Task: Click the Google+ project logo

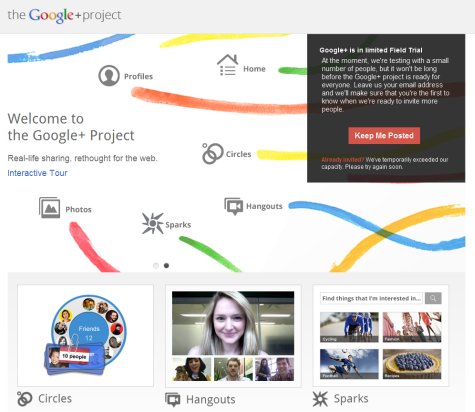Action: click(64, 16)
